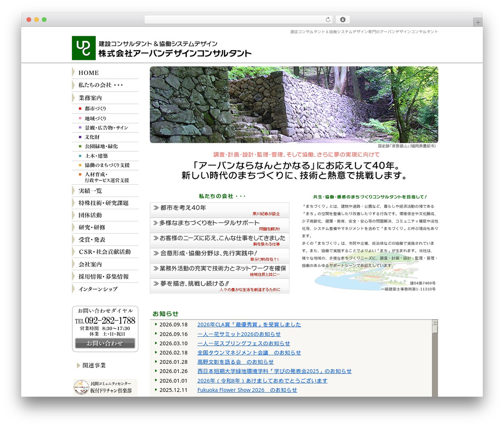Open HOME in the sidebar menu

click(105, 73)
